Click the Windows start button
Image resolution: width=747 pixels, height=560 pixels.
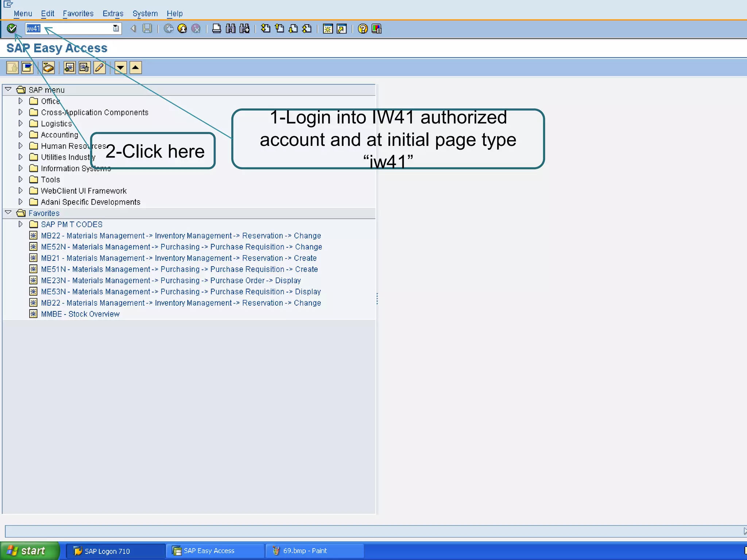pyautogui.click(x=29, y=551)
